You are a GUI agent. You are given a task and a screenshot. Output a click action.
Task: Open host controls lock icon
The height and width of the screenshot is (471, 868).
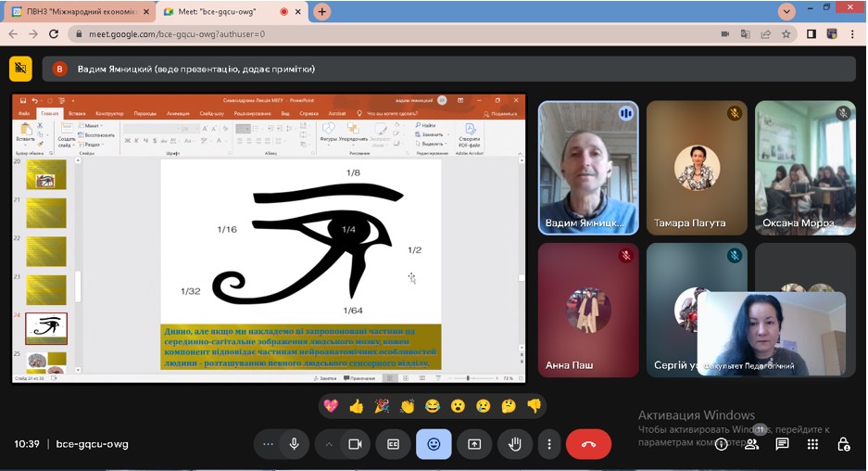pyautogui.click(x=843, y=444)
